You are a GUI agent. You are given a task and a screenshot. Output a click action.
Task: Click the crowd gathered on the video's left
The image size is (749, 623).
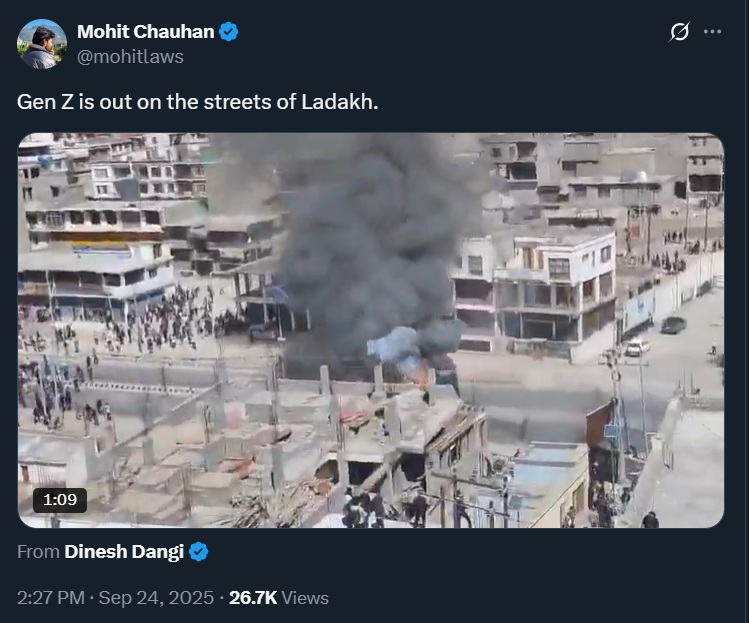coord(170,320)
